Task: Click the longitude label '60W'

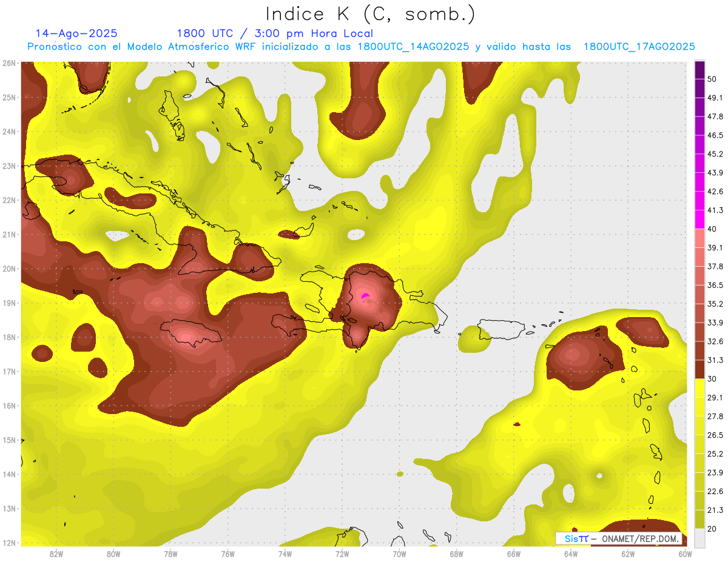Action: point(685,554)
